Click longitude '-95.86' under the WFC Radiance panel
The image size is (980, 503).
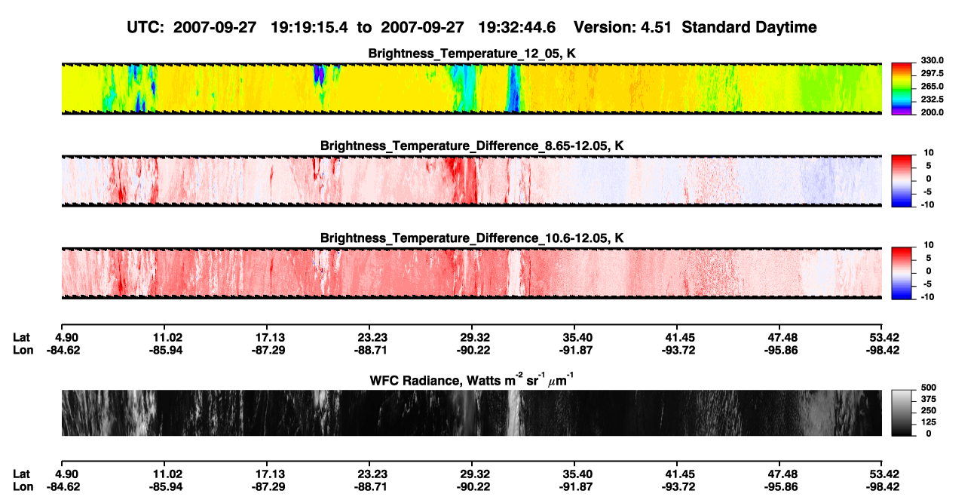pyautogui.click(x=782, y=487)
